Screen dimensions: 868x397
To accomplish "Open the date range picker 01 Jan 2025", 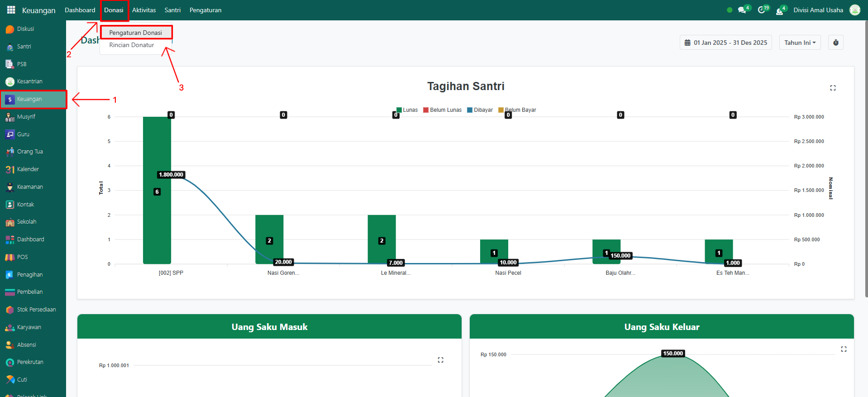I will pos(726,43).
